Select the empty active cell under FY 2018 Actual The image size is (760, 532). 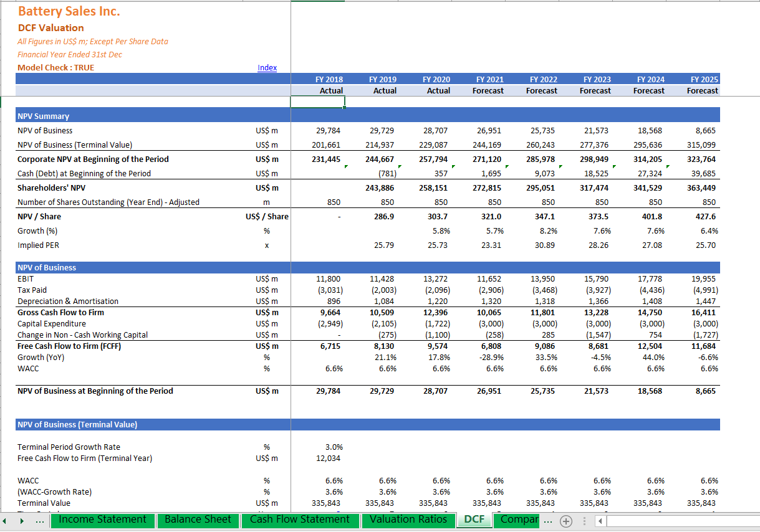click(x=318, y=102)
